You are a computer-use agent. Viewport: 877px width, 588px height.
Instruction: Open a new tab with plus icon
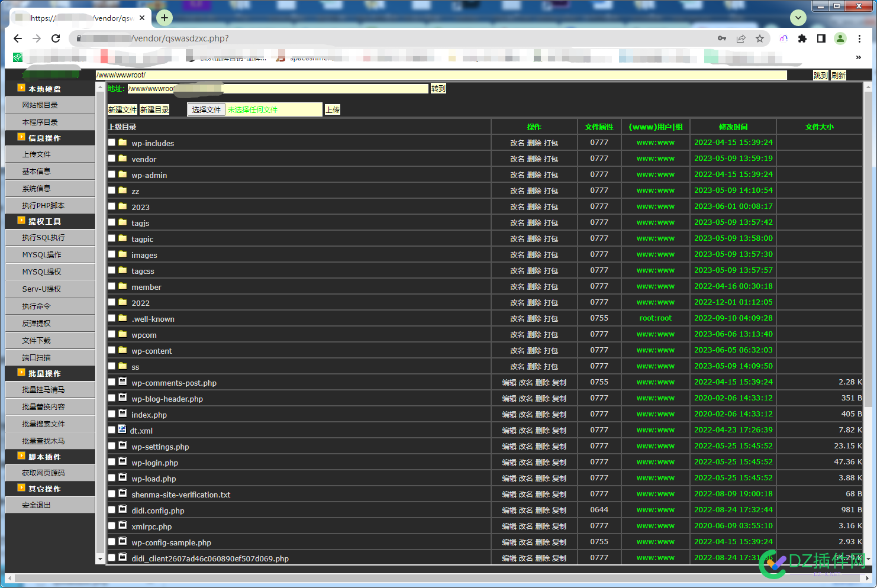[x=165, y=18]
